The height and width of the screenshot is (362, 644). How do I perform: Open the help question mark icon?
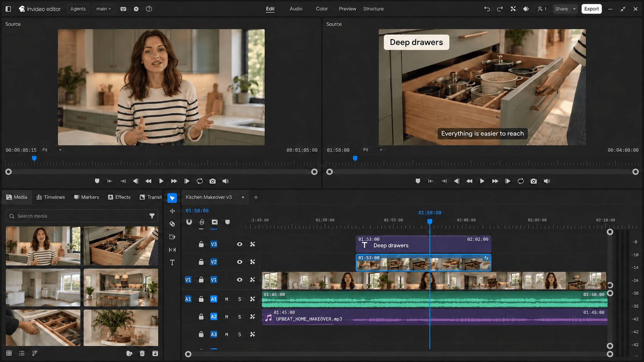pos(149,9)
